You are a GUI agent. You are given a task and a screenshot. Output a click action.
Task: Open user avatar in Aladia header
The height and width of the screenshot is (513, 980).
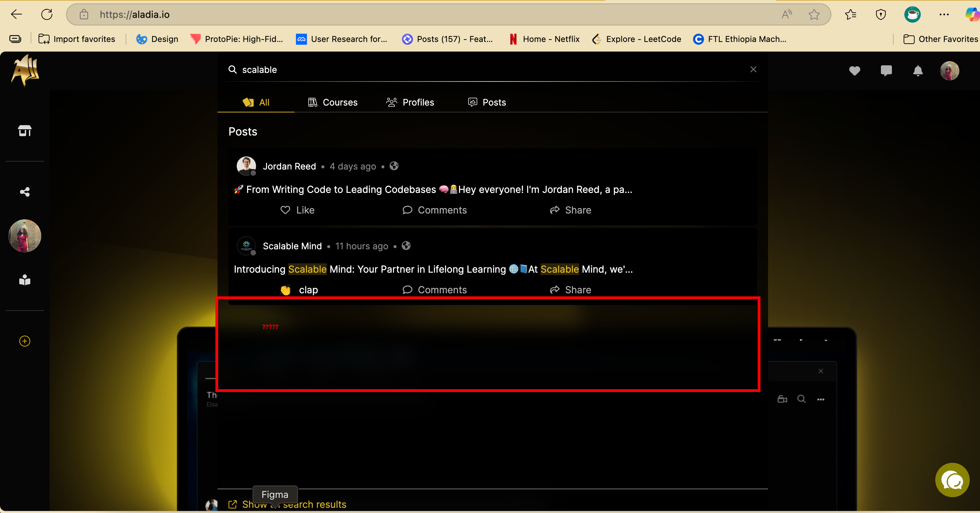(949, 71)
